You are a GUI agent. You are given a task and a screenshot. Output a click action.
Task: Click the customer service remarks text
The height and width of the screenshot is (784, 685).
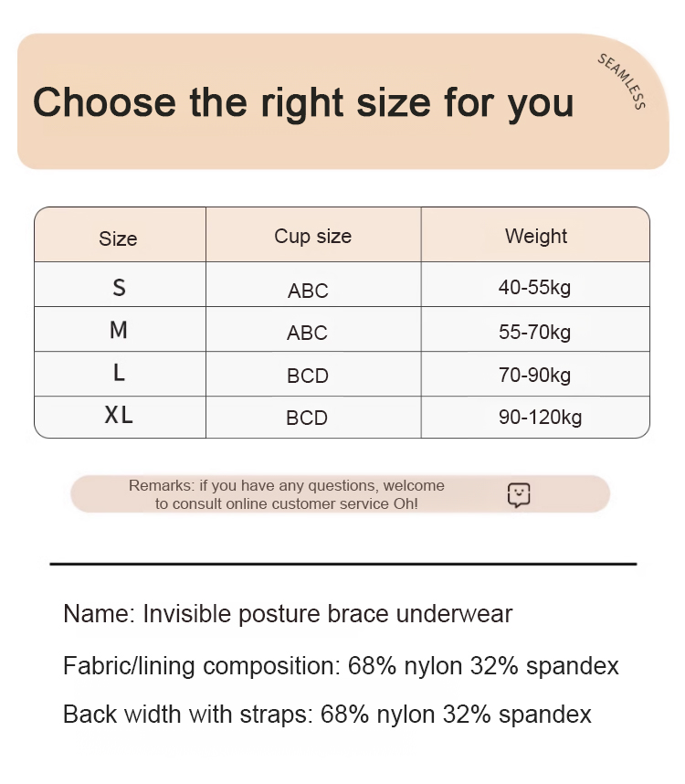tap(287, 494)
